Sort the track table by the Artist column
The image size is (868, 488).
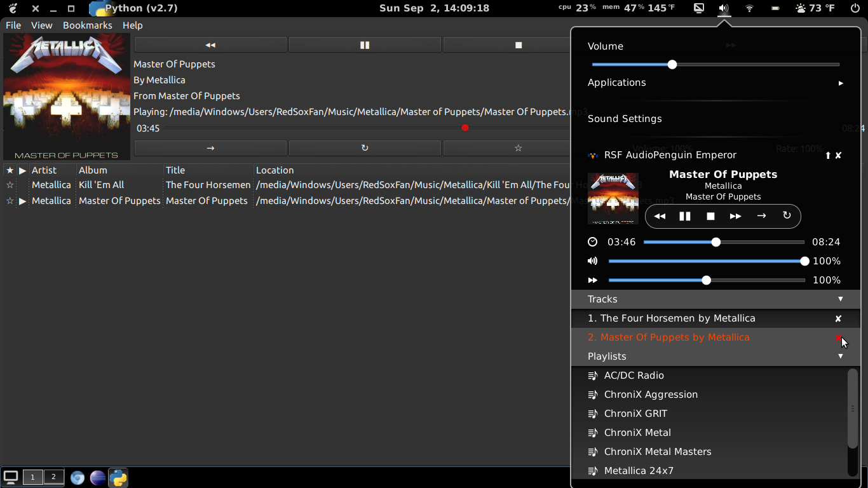click(53, 170)
